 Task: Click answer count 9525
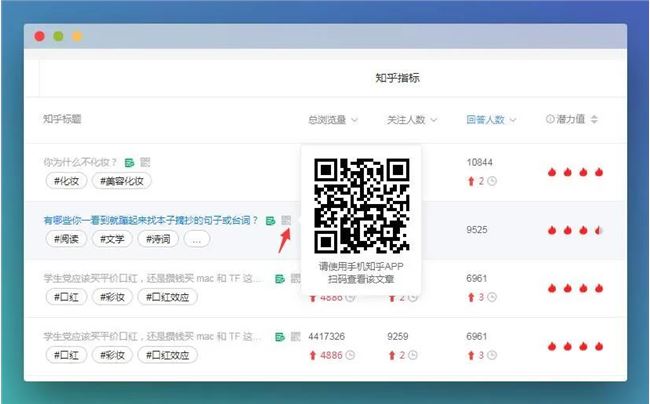point(477,230)
